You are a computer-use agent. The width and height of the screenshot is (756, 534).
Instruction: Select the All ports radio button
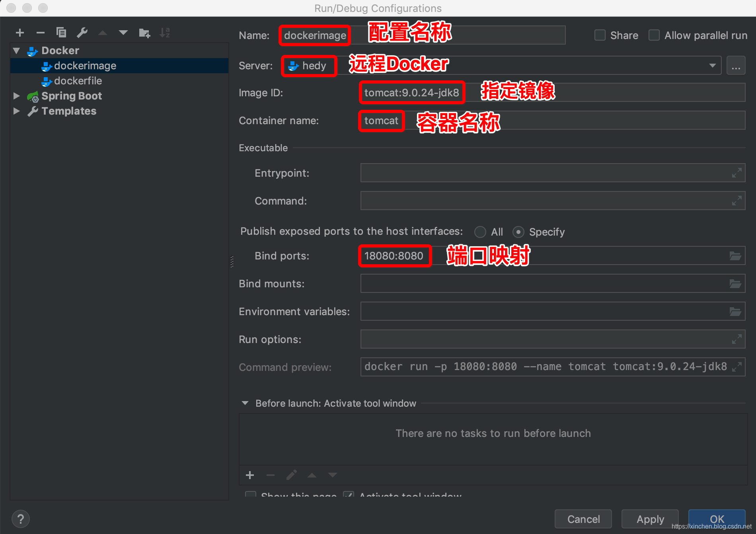(480, 232)
